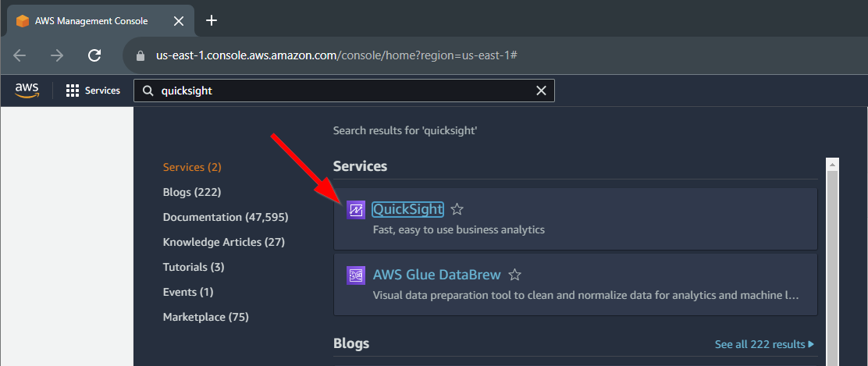Go back in browser history
Viewport: 868px width, 366px height.
[x=20, y=55]
